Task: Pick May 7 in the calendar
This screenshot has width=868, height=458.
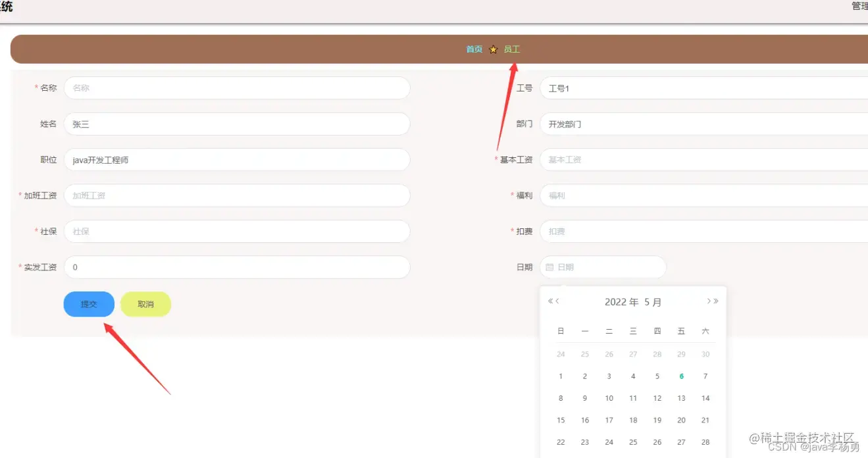Action: pos(705,376)
